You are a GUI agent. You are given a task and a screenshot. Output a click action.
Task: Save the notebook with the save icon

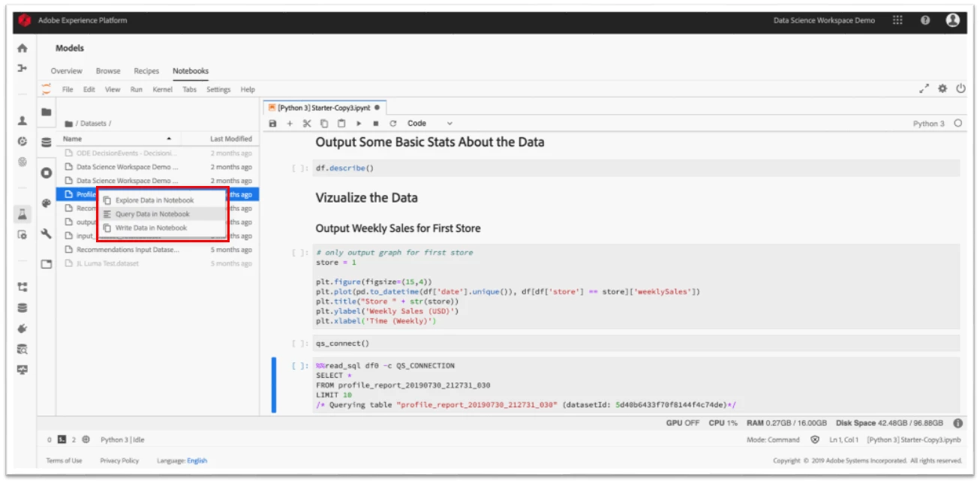point(273,124)
